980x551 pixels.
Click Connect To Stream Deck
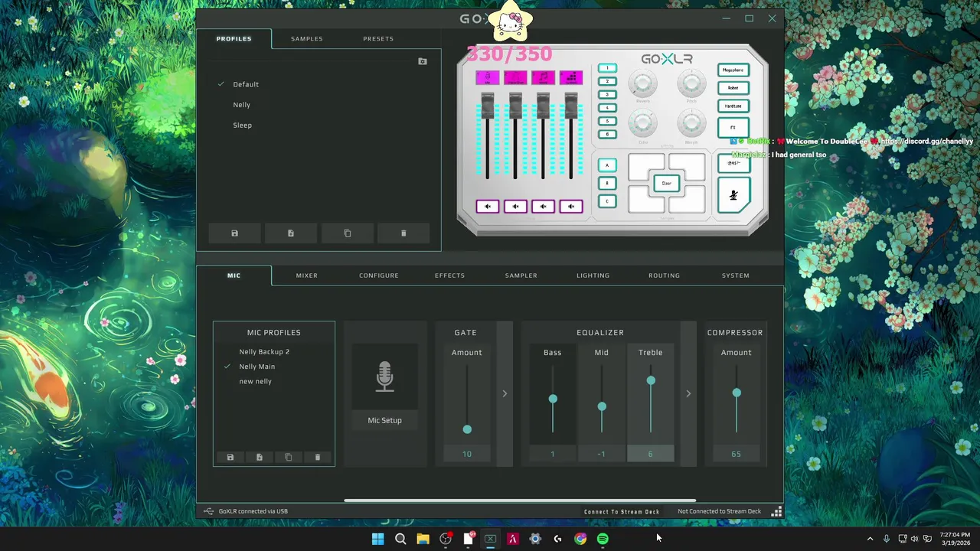click(x=622, y=512)
